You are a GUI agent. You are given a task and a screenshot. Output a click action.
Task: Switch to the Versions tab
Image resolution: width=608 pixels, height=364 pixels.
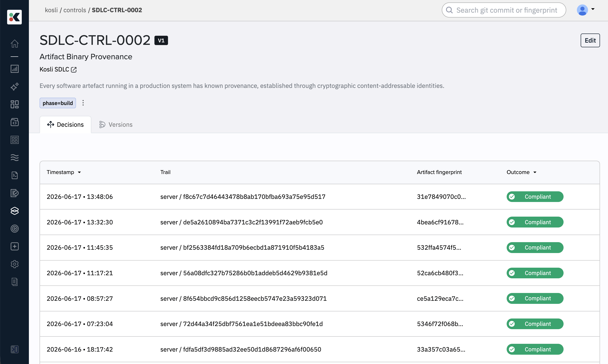116,125
